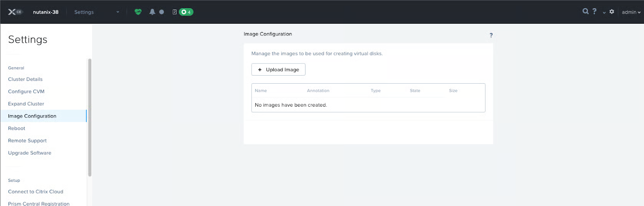The width and height of the screenshot is (644, 206).
Task: Open the top bar help question mark
Action: coord(594,11)
